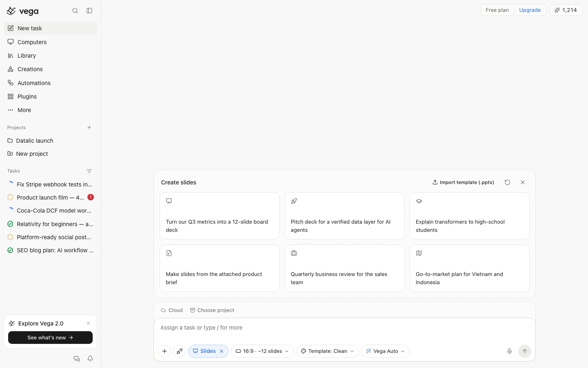Image resolution: width=588 pixels, height=368 pixels.
Task: Click the devices icon beside the bell
Action: (x=77, y=359)
